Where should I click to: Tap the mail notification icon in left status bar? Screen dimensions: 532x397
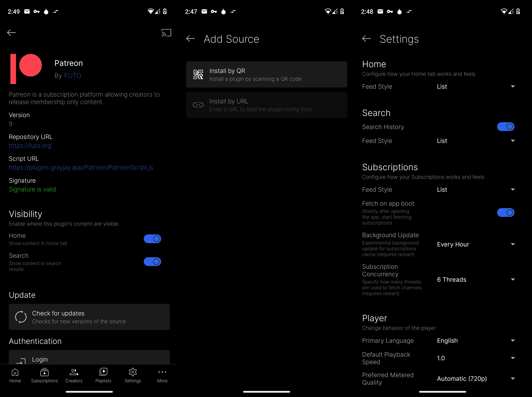pos(27,11)
